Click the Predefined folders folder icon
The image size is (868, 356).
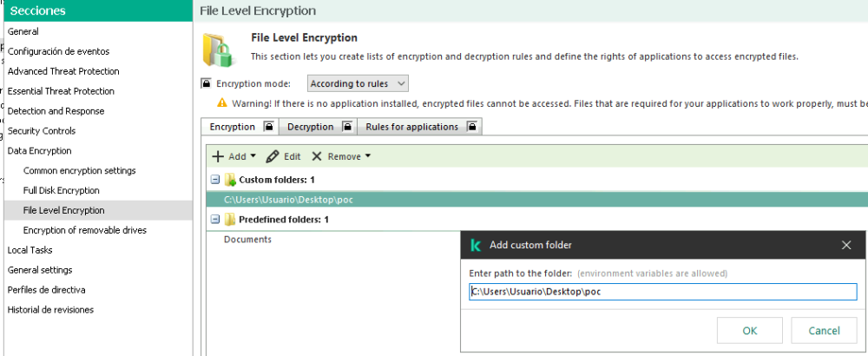pos(230,220)
